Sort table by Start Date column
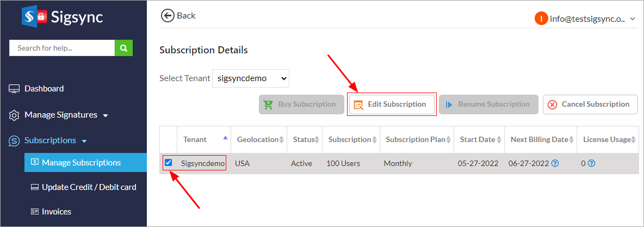Image resolution: width=644 pixels, height=227 pixels. pos(477,139)
